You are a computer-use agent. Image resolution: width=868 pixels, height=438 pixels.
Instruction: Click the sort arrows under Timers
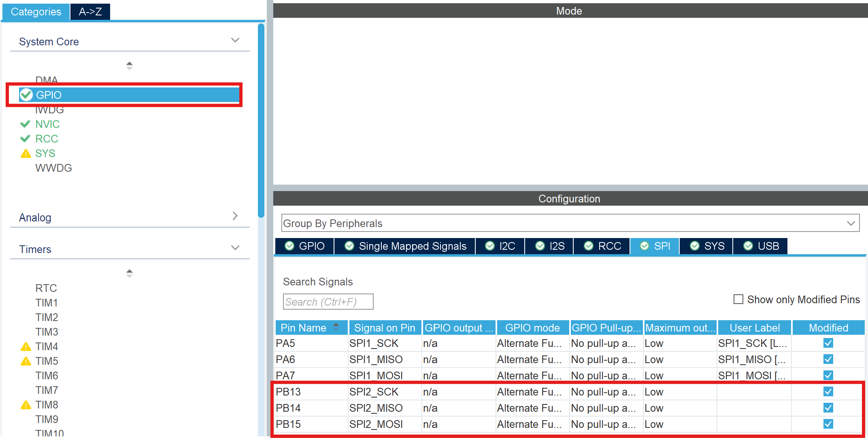129,273
